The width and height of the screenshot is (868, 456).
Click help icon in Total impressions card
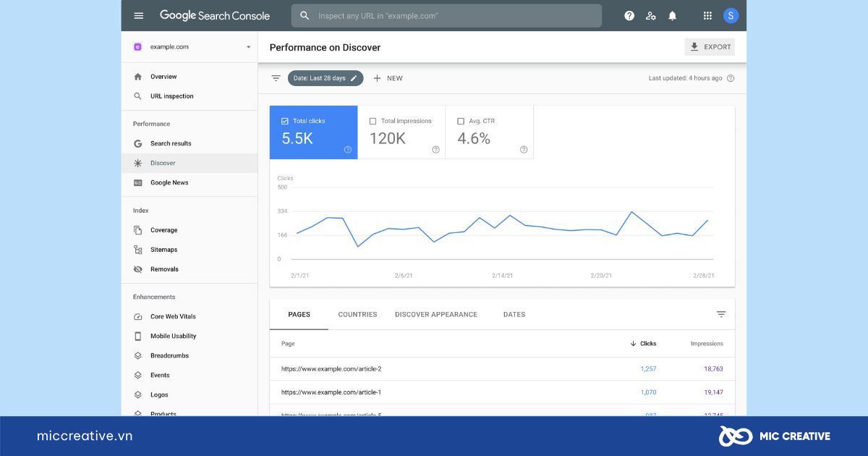point(436,150)
